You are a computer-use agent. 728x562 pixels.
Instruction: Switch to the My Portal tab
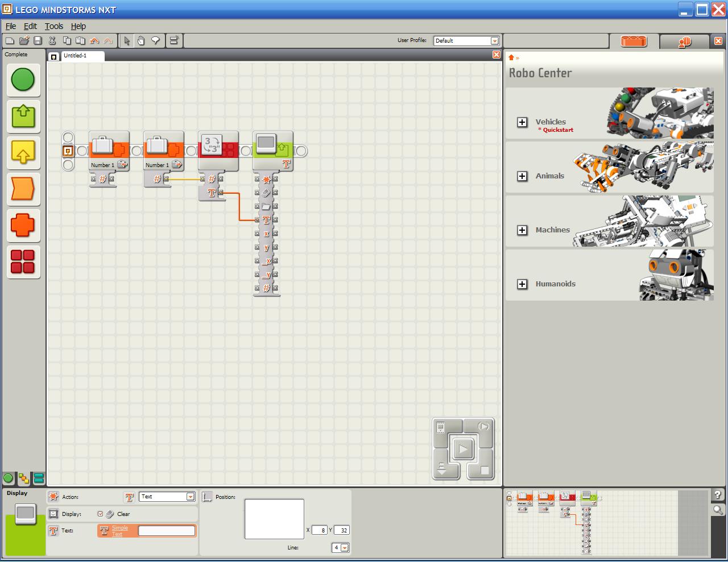pyautogui.click(x=684, y=41)
